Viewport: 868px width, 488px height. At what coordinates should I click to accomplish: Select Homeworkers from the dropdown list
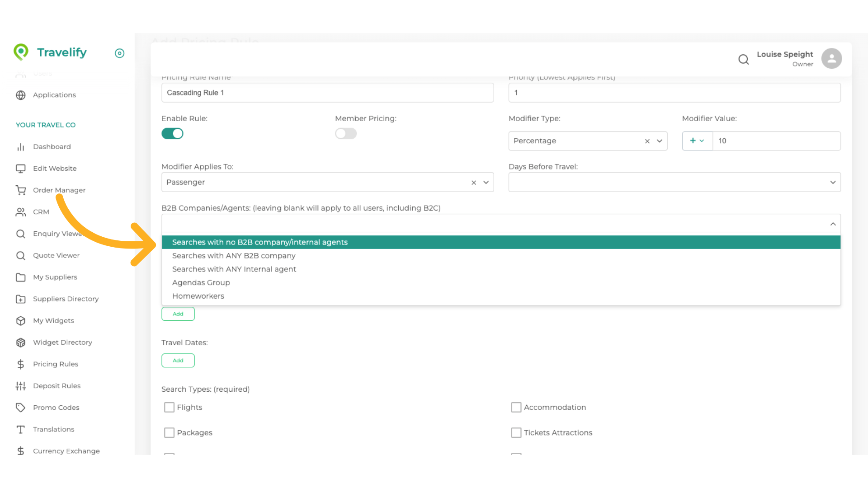(x=198, y=296)
